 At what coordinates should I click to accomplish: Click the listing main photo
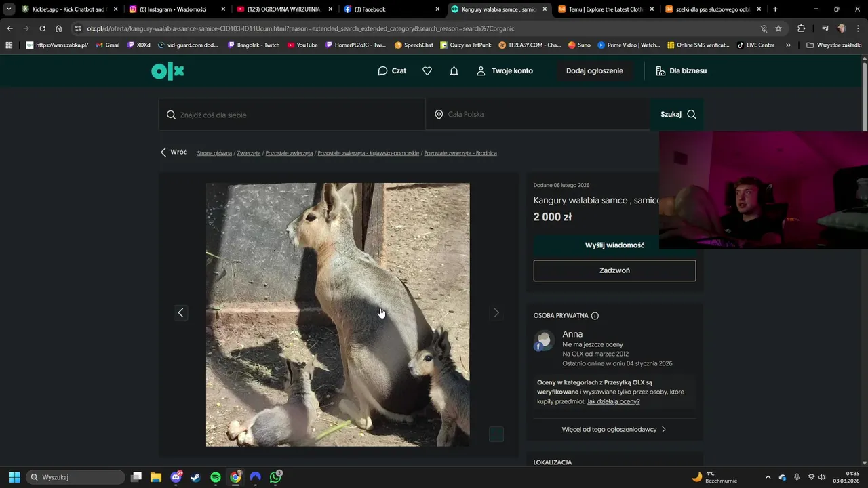coord(338,314)
